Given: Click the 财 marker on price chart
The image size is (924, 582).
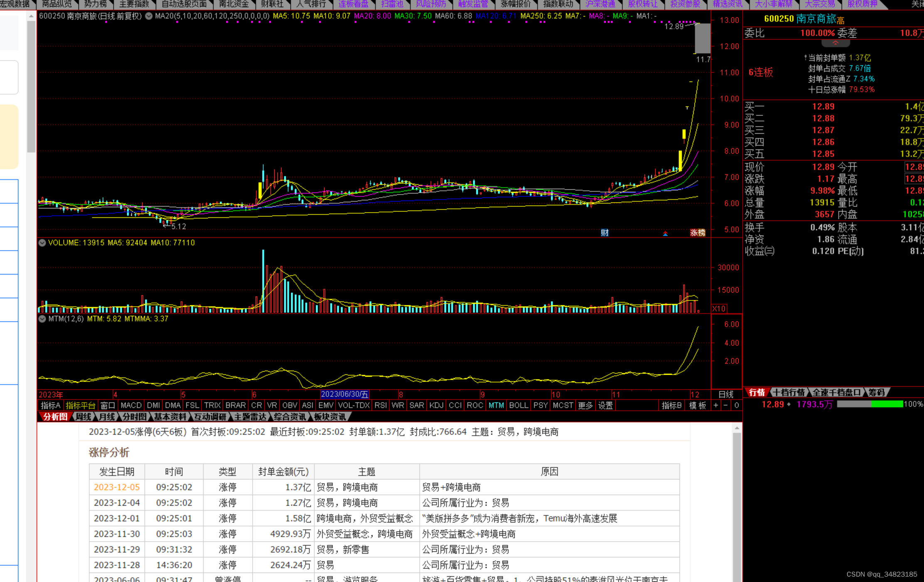Looking at the screenshot, I should point(605,233).
